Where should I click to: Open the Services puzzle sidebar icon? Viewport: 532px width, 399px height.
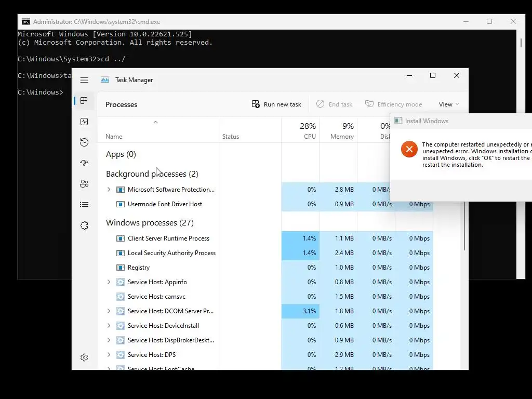coord(84,225)
